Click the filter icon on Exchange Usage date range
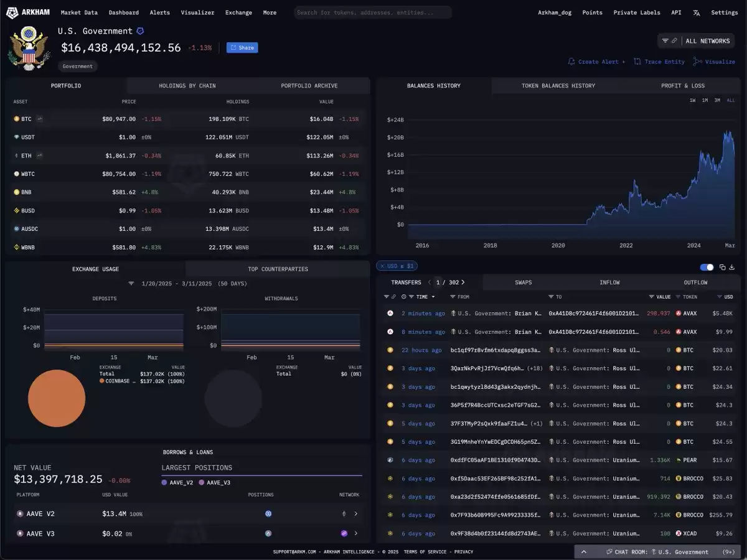Image resolution: width=747 pixels, height=560 pixels. pyautogui.click(x=131, y=283)
